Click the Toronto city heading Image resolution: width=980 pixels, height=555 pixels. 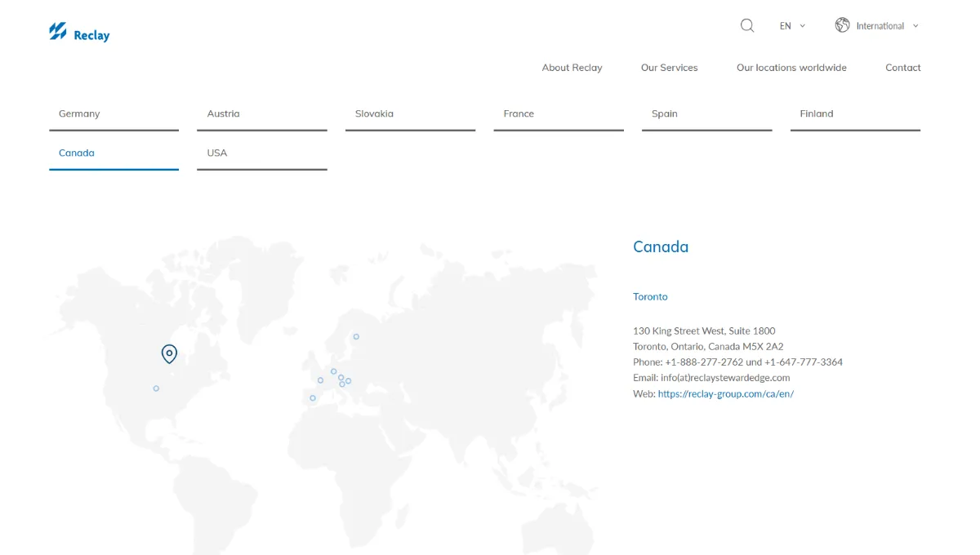650,296
